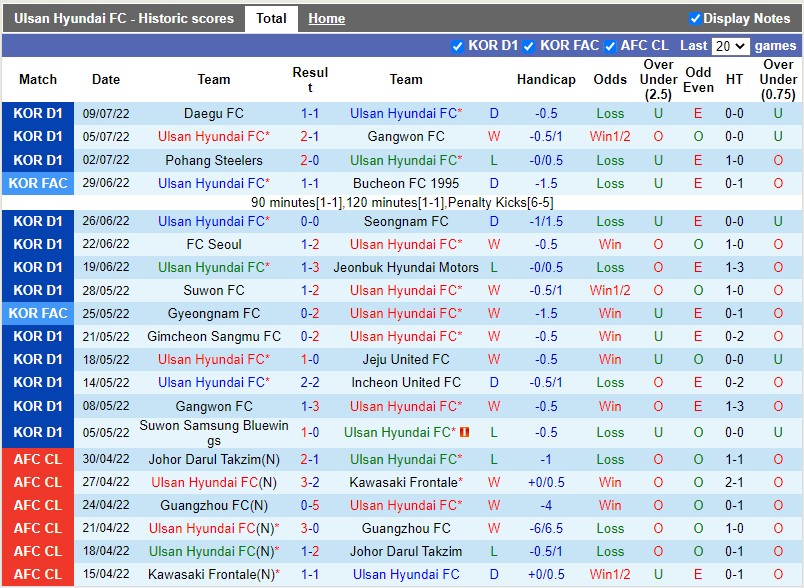
Task: Click Jeju United FC team name
Action: 406,359
